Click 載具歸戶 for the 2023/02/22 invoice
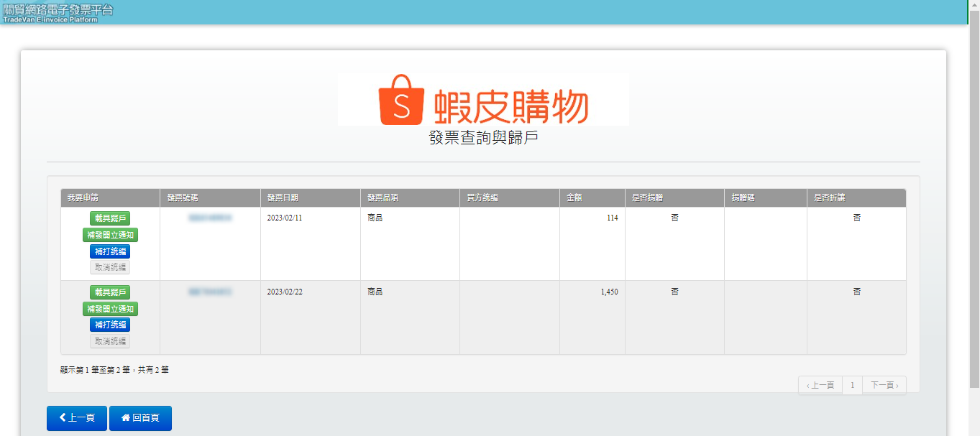This screenshot has width=980, height=436. pos(109,292)
